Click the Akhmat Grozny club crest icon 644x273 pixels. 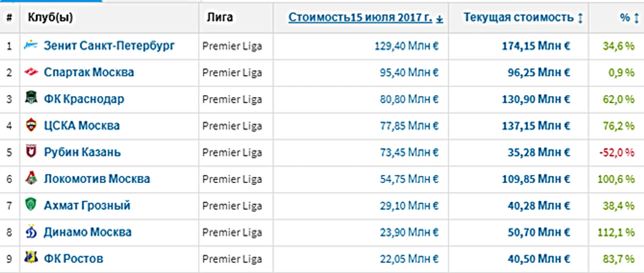tap(31, 205)
